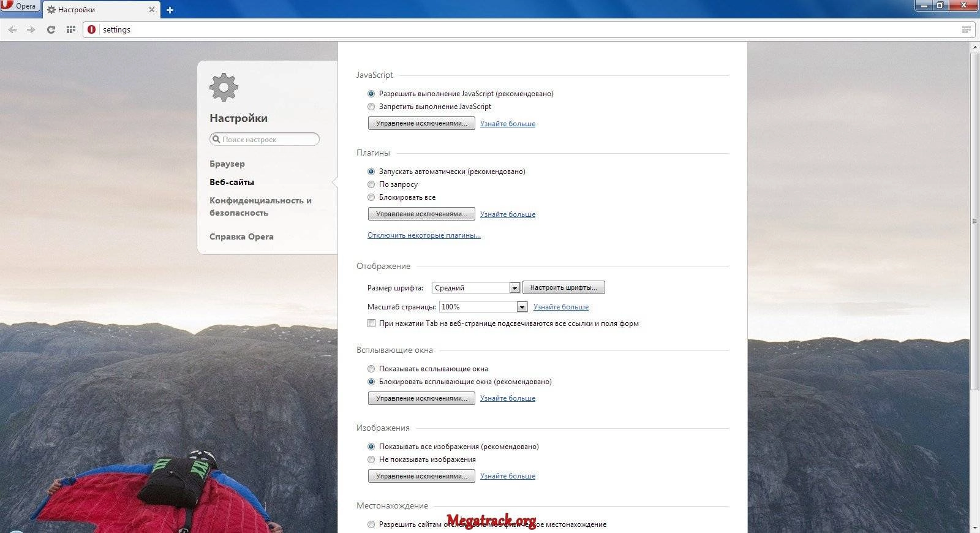Select По запросу plugins option
The height and width of the screenshot is (533, 980).
tap(371, 184)
